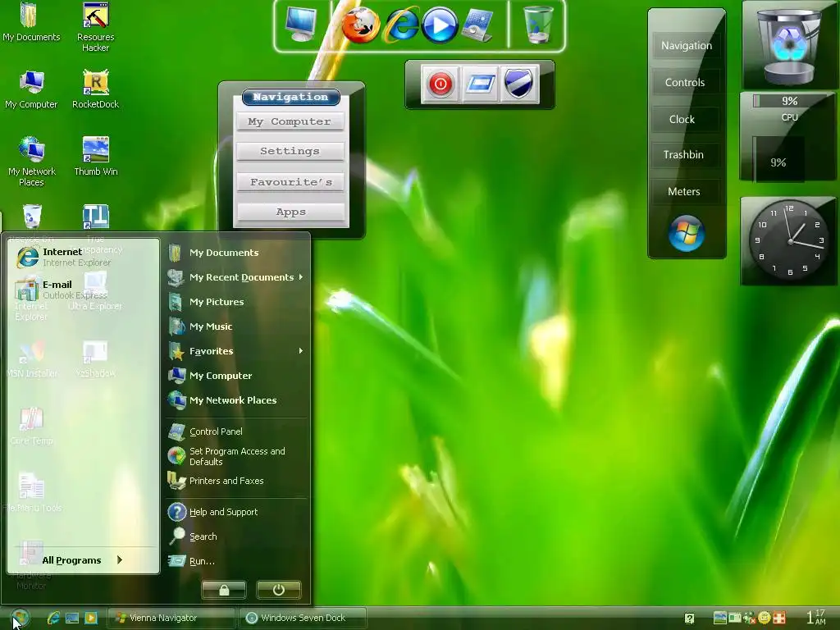Viewport: 840px width, 630px height.
Task: Click Meters in the sidebar panel
Action: [686, 191]
